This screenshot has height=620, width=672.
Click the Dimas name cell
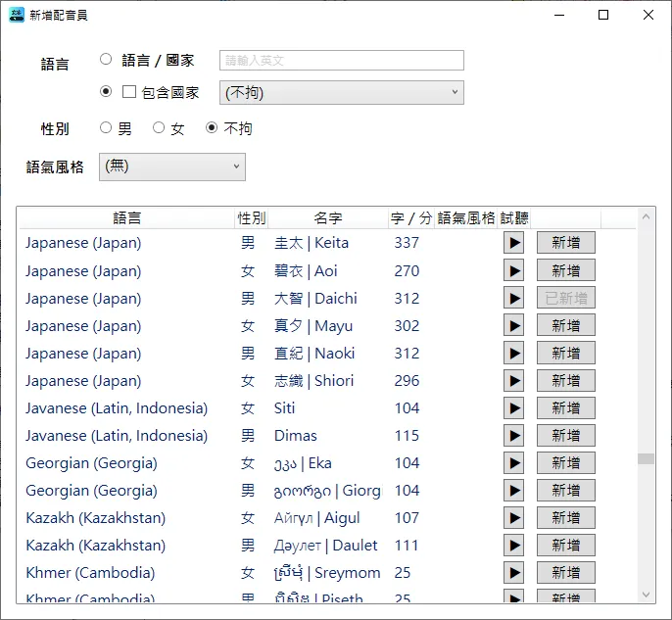tap(295, 435)
